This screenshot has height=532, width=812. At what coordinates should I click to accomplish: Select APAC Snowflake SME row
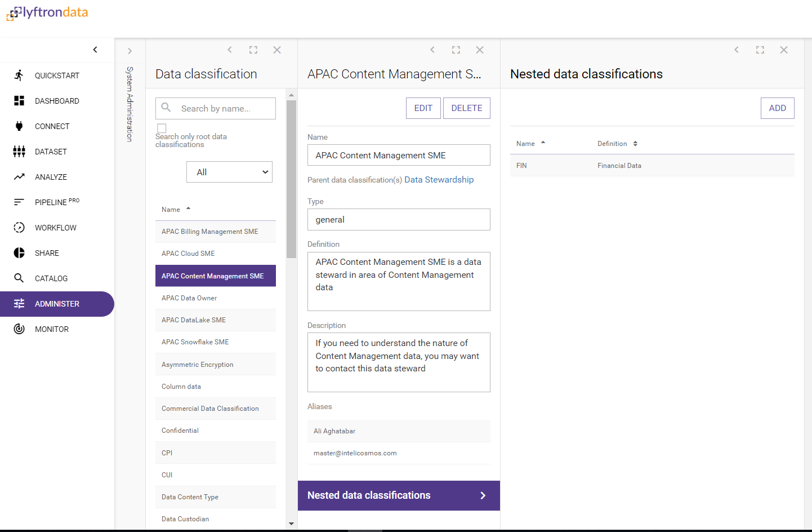point(216,342)
